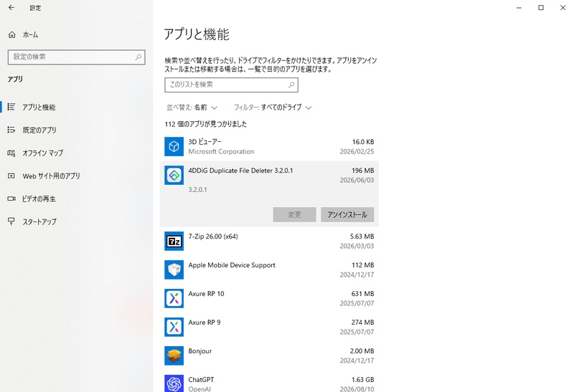Click the 4DDiG Duplicate File Deleter icon
574x392 pixels.
coord(174,175)
